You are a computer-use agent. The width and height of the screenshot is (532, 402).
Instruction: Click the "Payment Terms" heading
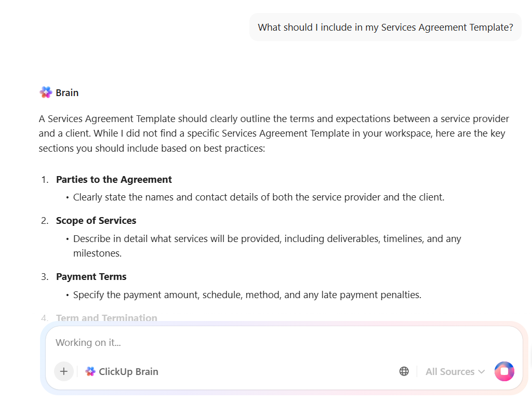click(91, 277)
